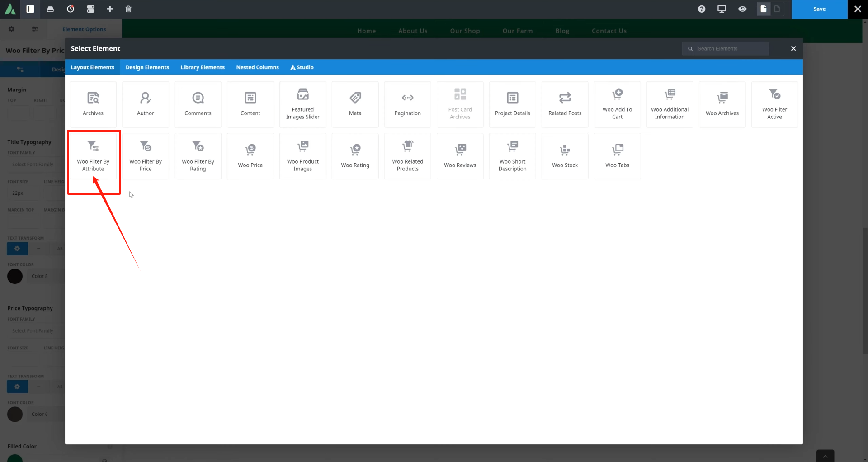Click the blue Save button

coord(819,9)
